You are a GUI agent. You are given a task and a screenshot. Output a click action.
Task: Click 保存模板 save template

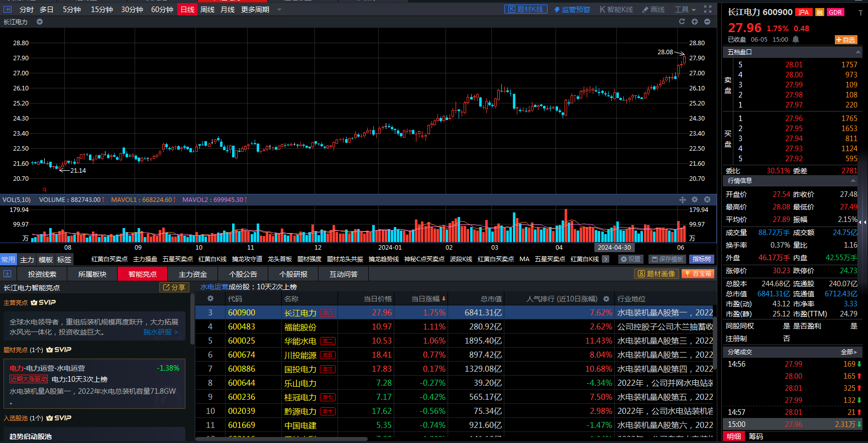(x=668, y=259)
